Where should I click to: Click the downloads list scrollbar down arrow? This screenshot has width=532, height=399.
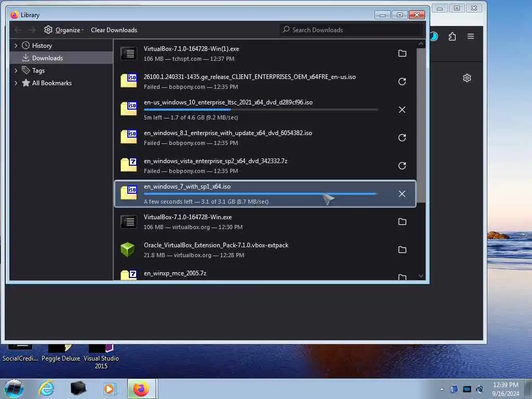point(421,276)
